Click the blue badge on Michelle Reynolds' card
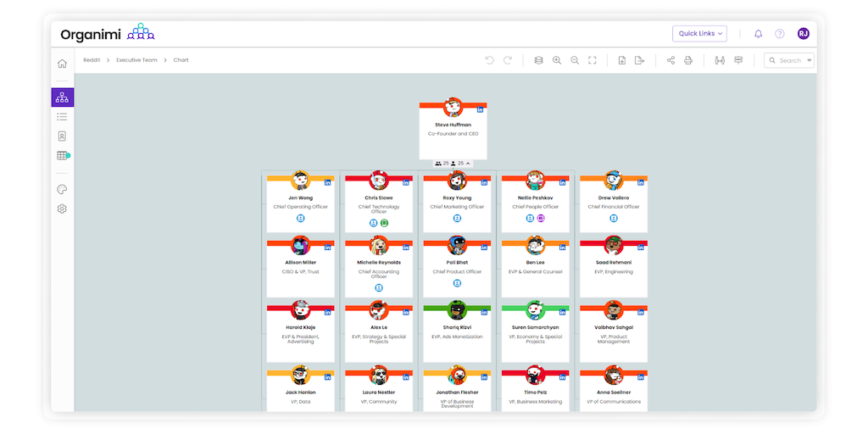Image resolution: width=868 pixels, height=434 pixels. (379, 288)
